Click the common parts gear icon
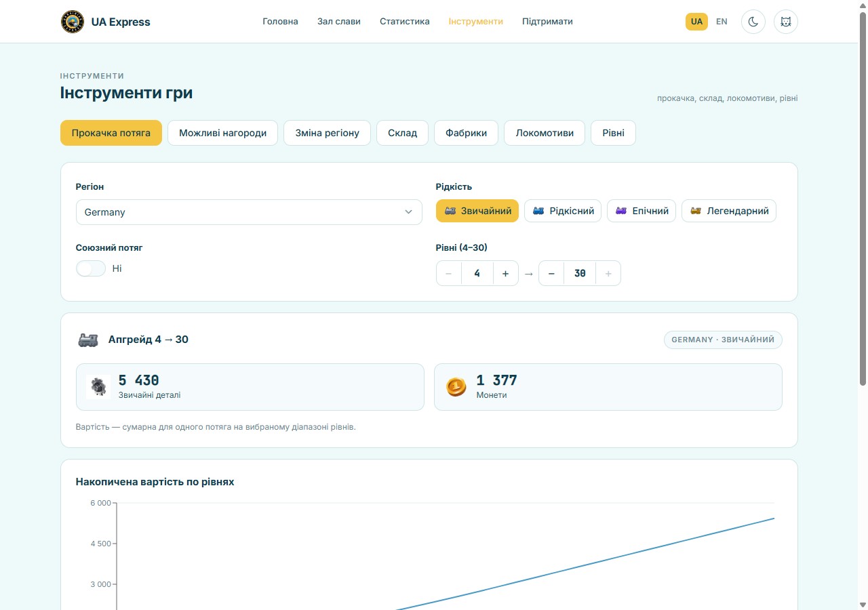 pos(98,387)
